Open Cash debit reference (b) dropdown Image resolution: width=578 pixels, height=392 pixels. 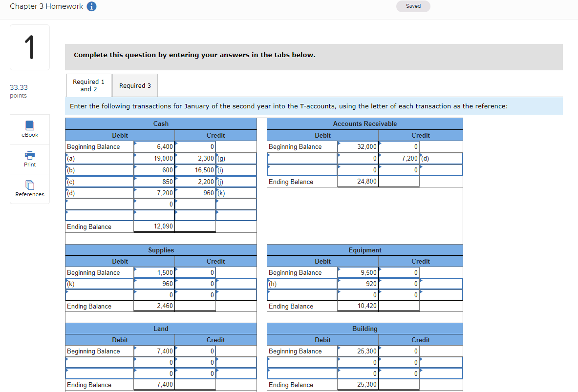click(x=100, y=170)
